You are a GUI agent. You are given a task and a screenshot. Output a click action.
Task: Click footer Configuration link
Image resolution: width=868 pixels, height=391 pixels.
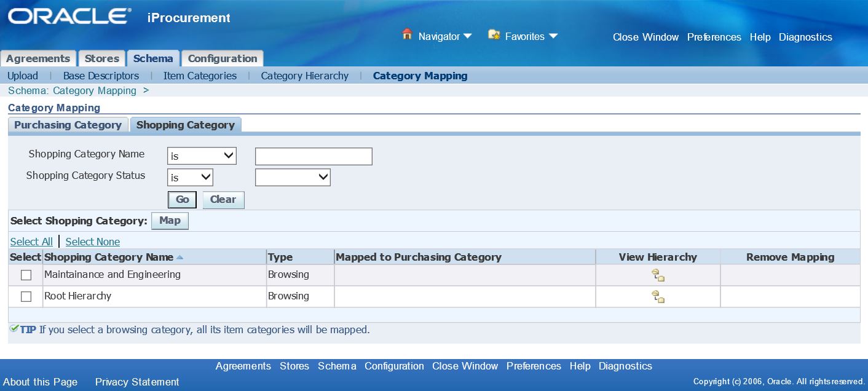[x=394, y=366]
